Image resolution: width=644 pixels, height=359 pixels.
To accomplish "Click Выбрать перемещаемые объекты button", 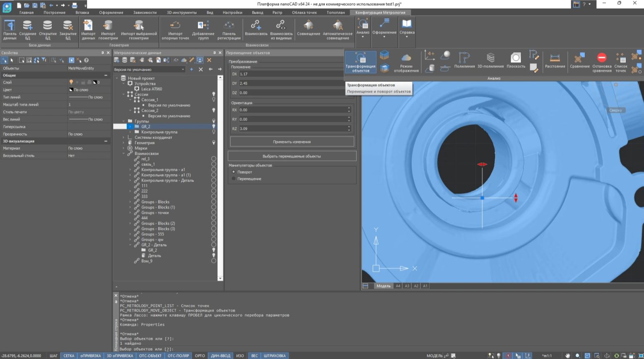I will pyautogui.click(x=292, y=156).
